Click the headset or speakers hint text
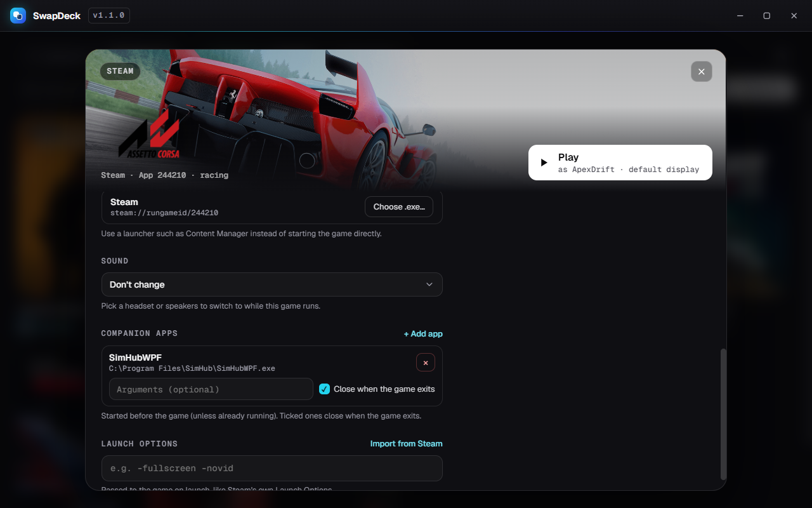This screenshot has width=812, height=508. click(x=211, y=306)
